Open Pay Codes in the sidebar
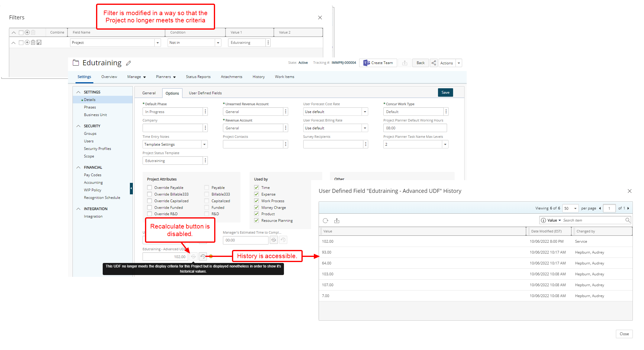The image size is (644, 350). 92,175
